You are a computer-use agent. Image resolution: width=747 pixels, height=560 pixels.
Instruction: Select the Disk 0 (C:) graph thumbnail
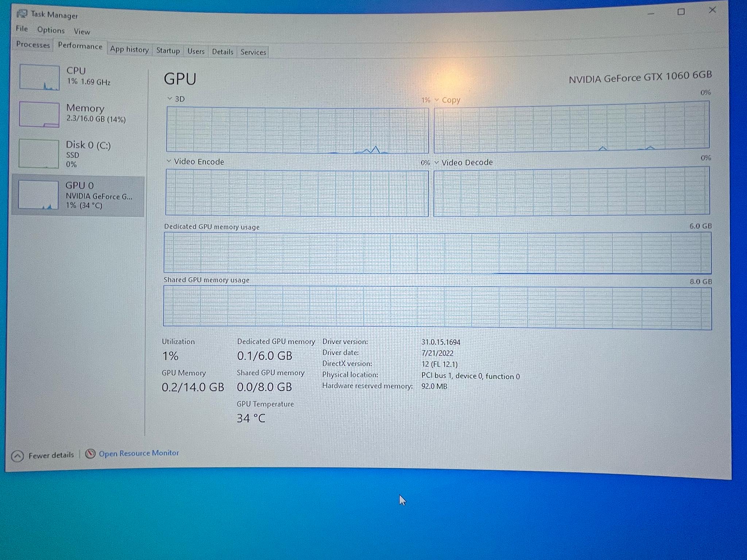coord(39,154)
